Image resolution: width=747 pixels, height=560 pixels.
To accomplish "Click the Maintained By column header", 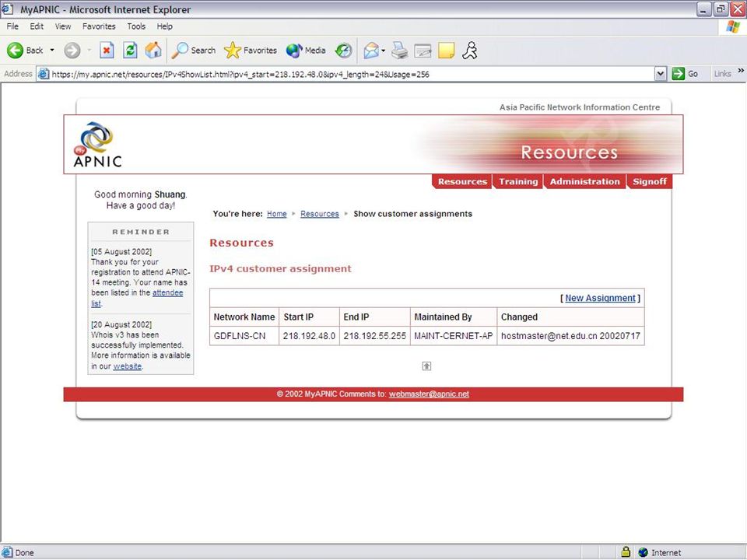I will coord(454,317).
